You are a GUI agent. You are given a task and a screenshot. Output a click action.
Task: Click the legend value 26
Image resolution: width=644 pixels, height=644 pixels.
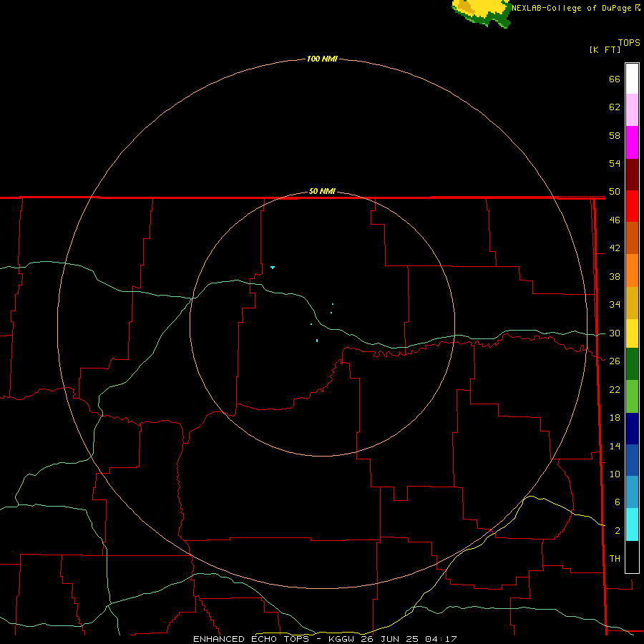615,361
